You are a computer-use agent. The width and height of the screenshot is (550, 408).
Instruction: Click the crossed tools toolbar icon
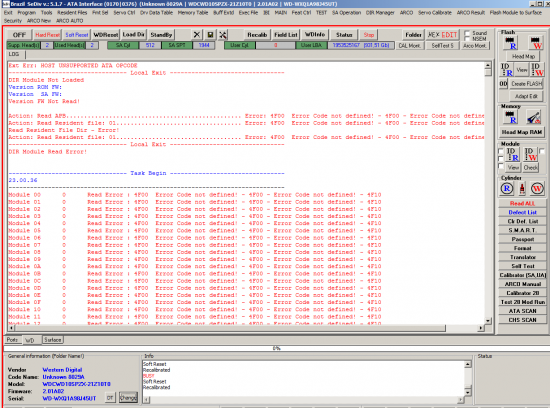coord(223,35)
